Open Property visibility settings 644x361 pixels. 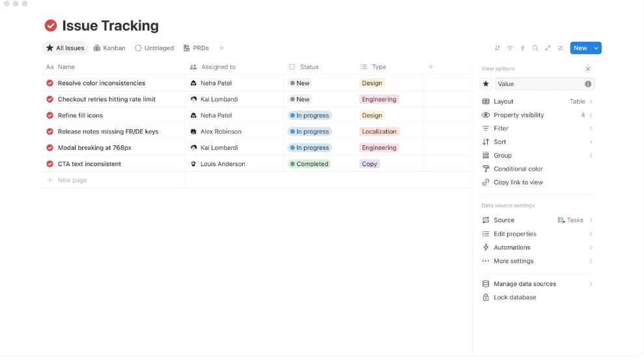(518, 115)
